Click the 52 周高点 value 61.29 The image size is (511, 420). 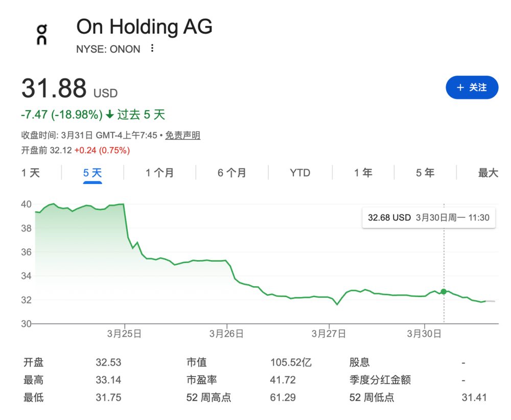(x=281, y=398)
